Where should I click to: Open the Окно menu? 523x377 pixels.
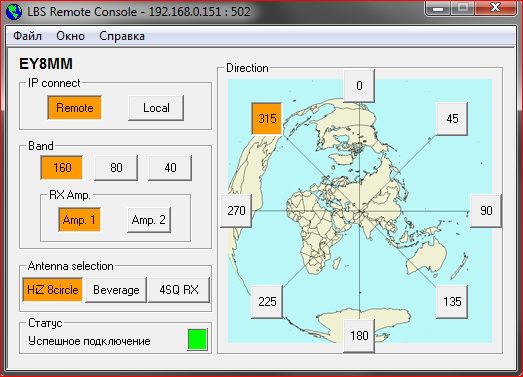70,36
